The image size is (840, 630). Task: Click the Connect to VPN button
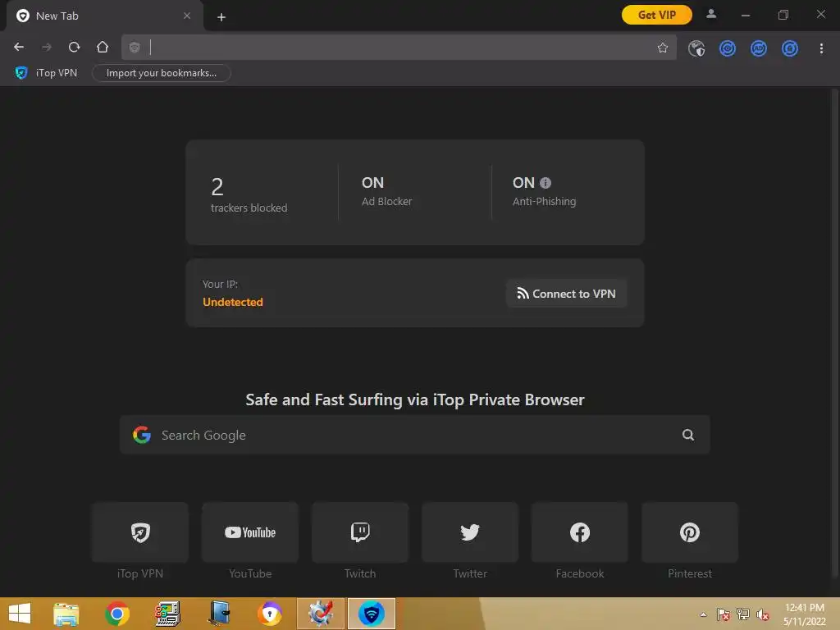tap(566, 294)
